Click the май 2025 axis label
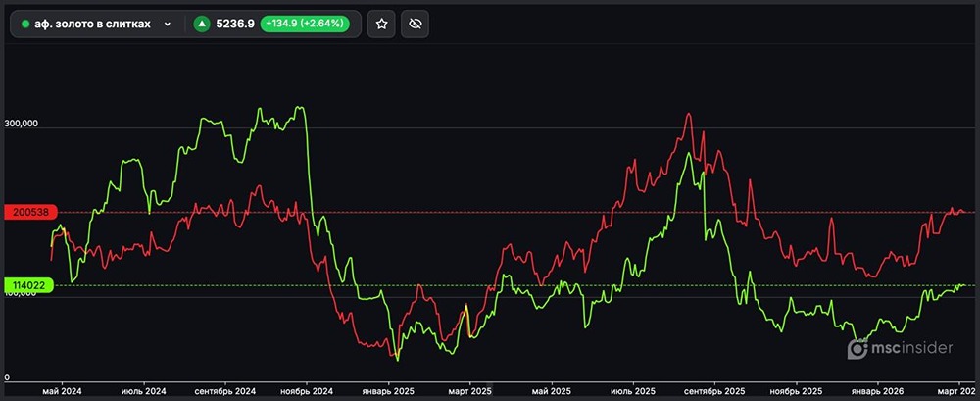The height and width of the screenshot is (401, 980). [x=551, y=390]
